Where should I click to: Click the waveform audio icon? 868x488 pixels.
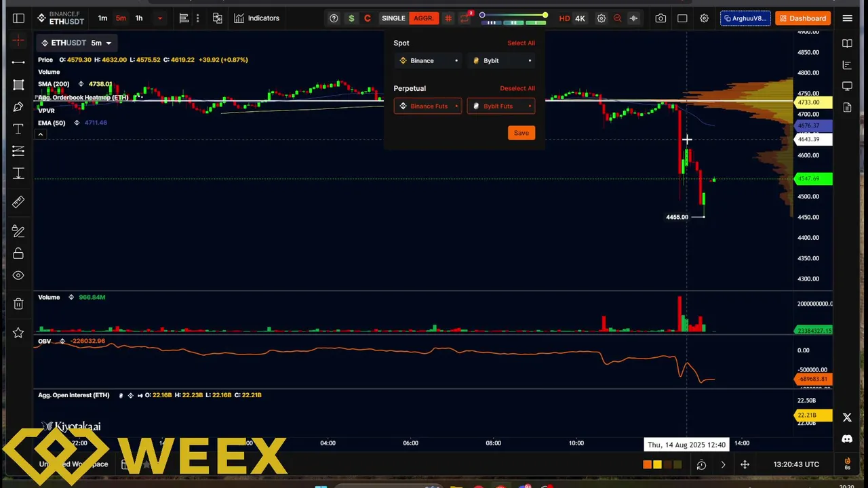[633, 18]
